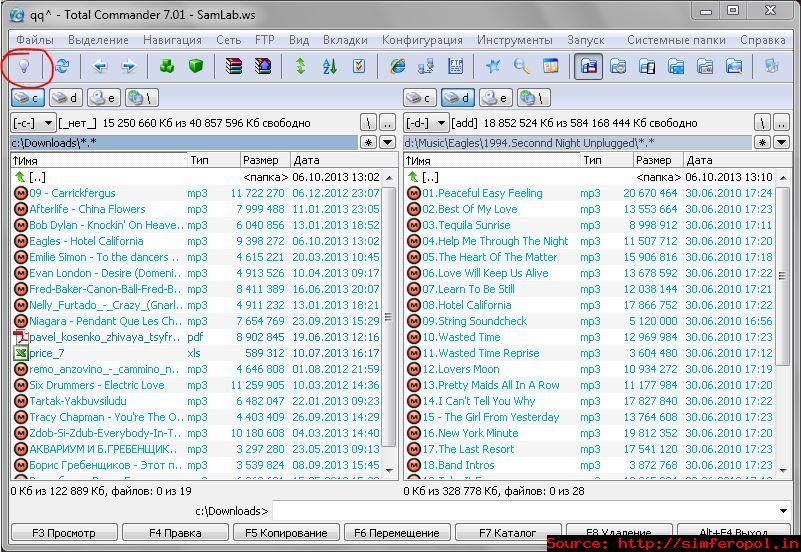Open right panel favorites asterisk button

tap(762, 142)
